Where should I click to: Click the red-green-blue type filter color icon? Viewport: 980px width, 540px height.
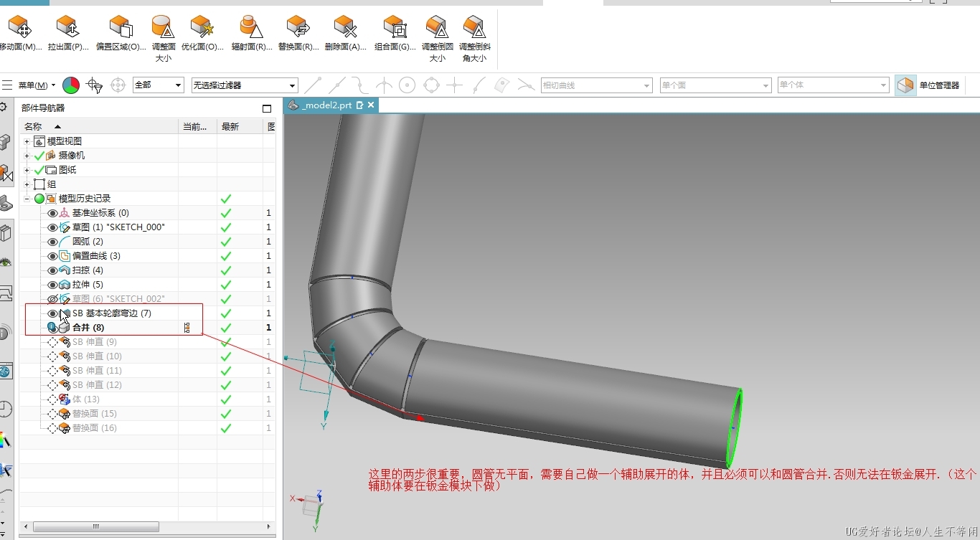pos(71,85)
